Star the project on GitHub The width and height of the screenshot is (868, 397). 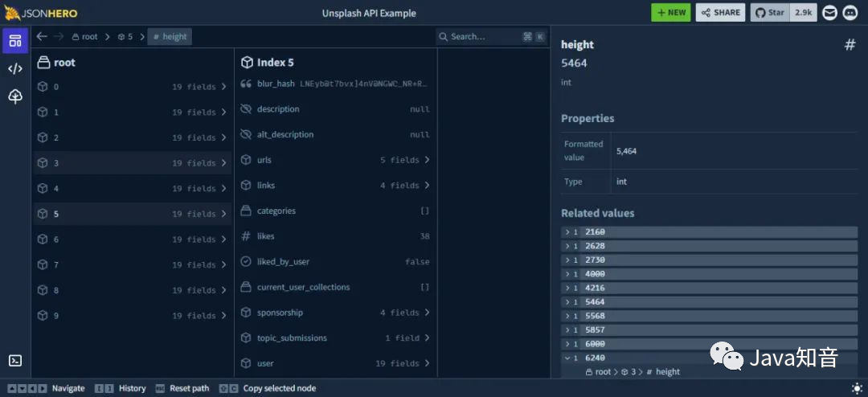(x=769, y=13)
